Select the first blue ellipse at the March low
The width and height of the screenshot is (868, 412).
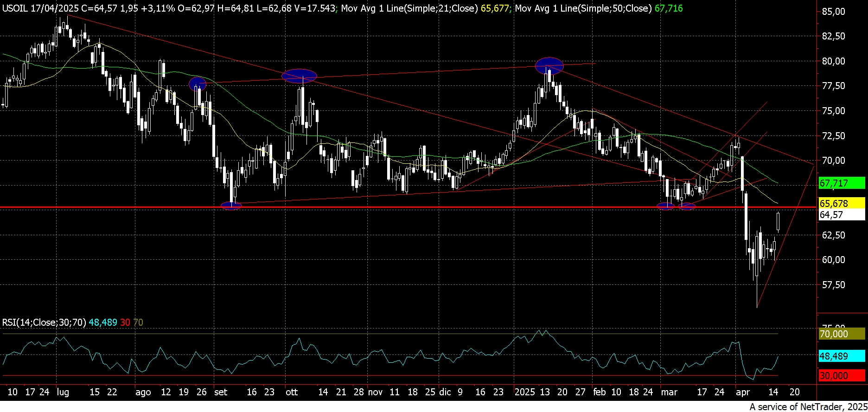point(666,206)
